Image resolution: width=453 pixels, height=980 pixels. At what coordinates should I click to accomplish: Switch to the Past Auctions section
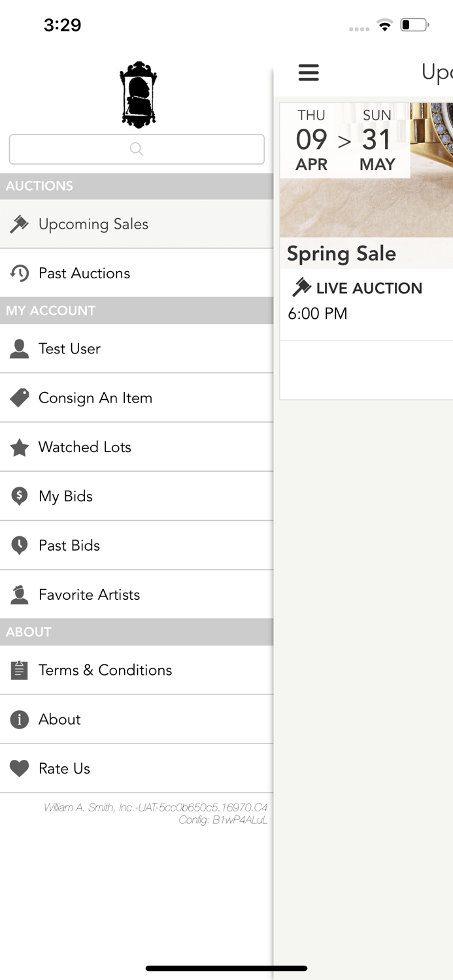click(85, 273)
